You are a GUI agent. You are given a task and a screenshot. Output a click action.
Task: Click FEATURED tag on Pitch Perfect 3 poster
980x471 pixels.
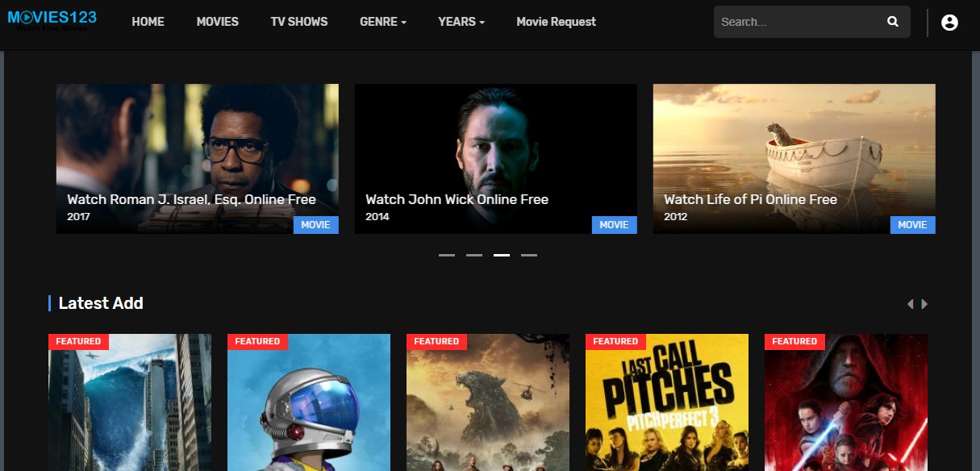click(615, 342)
